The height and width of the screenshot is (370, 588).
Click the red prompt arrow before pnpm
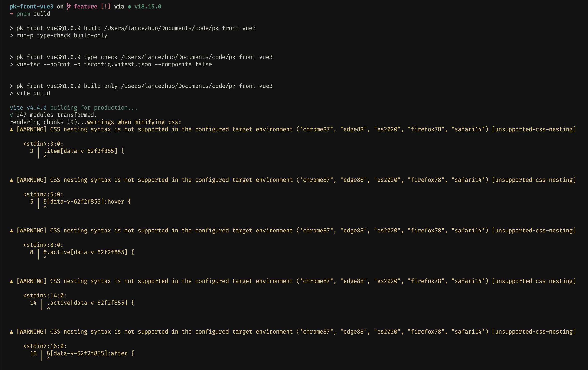pyautogui.click(x=11, y=14)
